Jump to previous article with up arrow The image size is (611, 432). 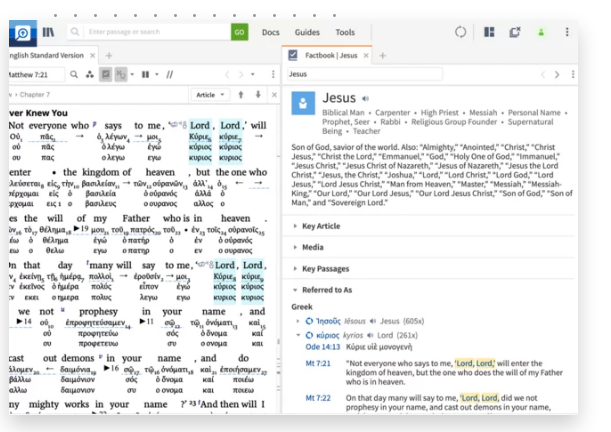[241, 95]
